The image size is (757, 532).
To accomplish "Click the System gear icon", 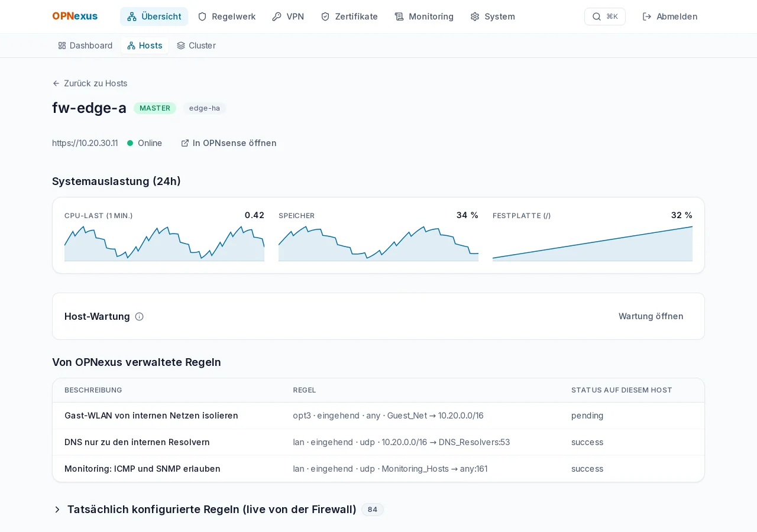I will pos(475,17).
